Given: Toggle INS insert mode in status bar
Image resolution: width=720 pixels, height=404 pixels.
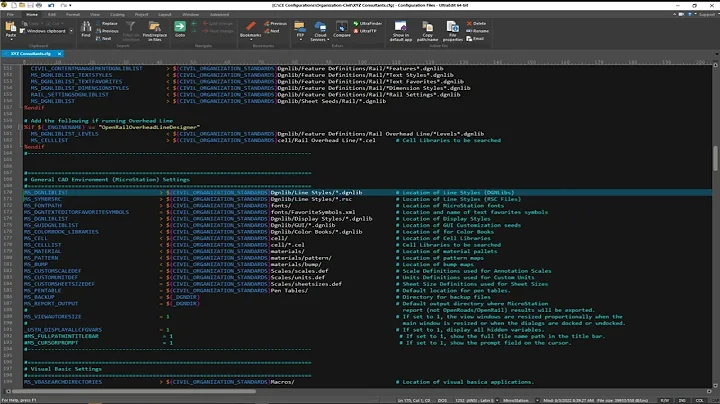Looking at the screenshot, I should tap(682, 401).
